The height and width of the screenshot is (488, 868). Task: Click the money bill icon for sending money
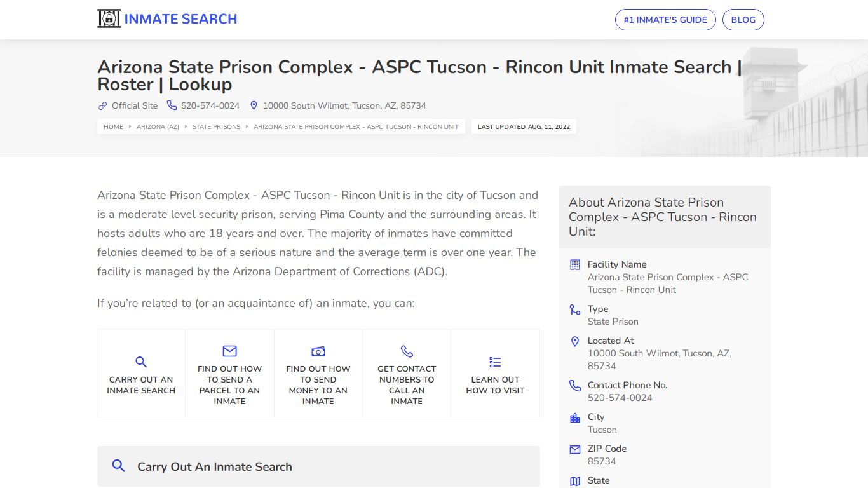pyautogui.click(x=318, y=351)
